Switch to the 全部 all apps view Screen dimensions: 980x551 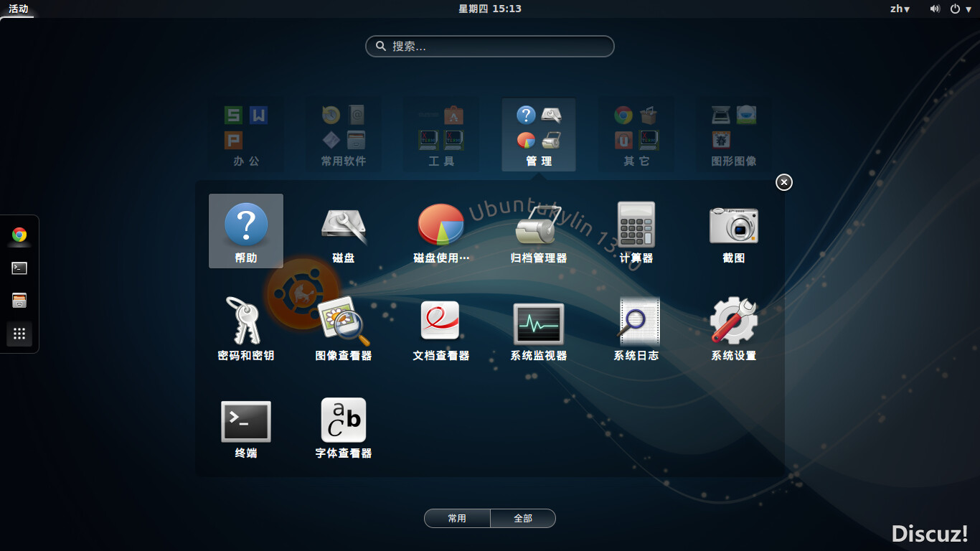click(523, 518)
